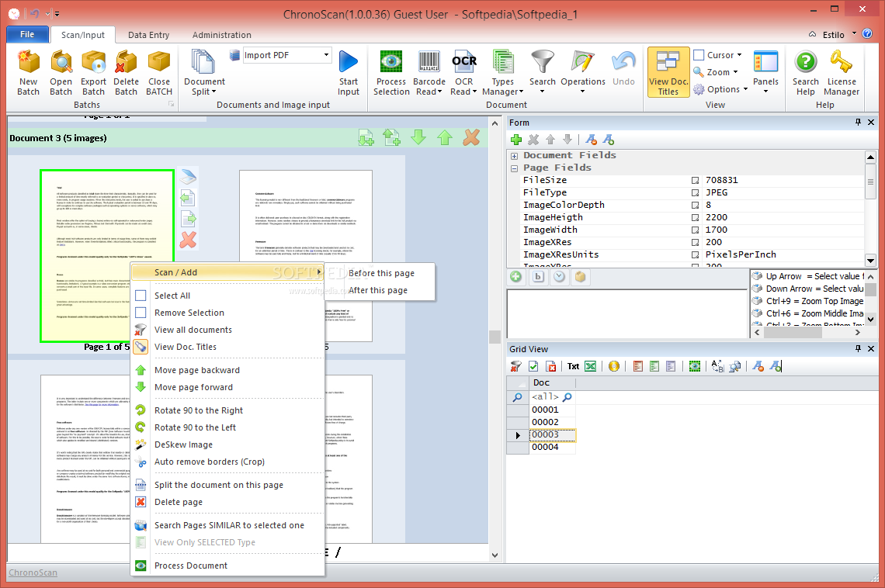This screenshot has height=588, width=885.
Task: Toggle checkbox next to FileType field
Action: coord(696,193)
